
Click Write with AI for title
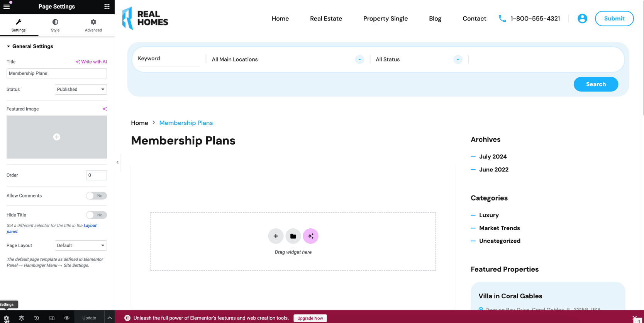[x=91, y=62]
